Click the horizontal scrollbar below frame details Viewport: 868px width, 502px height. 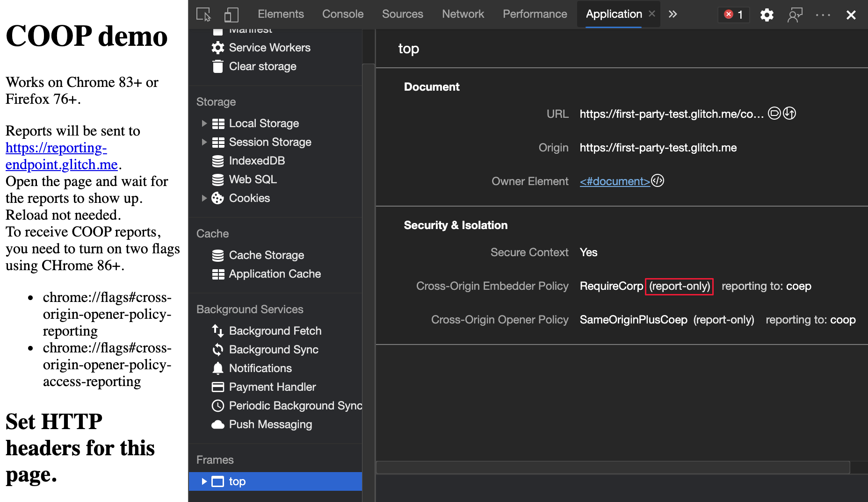point(613,467)
